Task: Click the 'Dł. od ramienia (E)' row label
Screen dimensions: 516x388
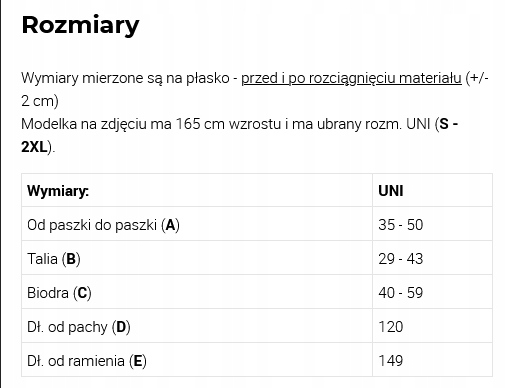Action: (87, 361)
